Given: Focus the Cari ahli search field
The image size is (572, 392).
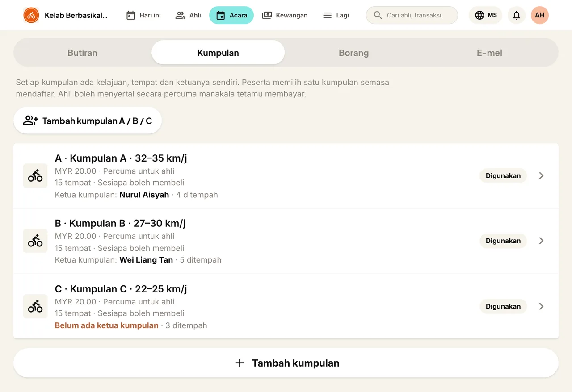Looking at the screenshot, I should [412, 15].
